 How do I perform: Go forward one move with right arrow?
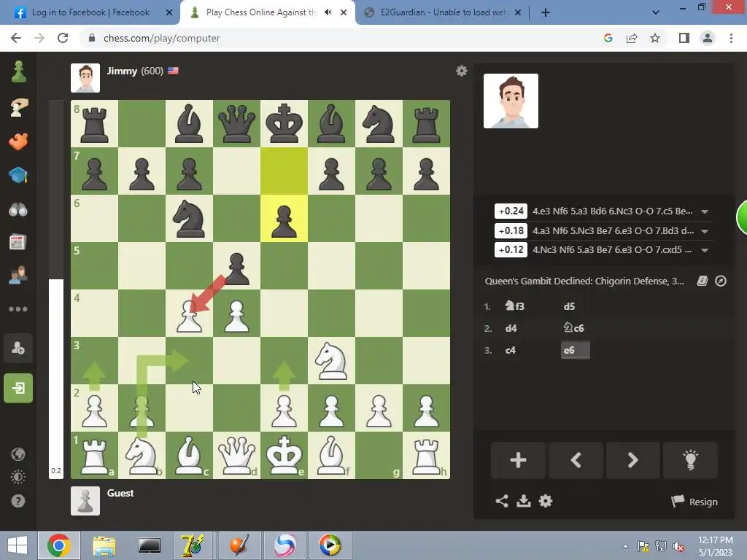632,460
